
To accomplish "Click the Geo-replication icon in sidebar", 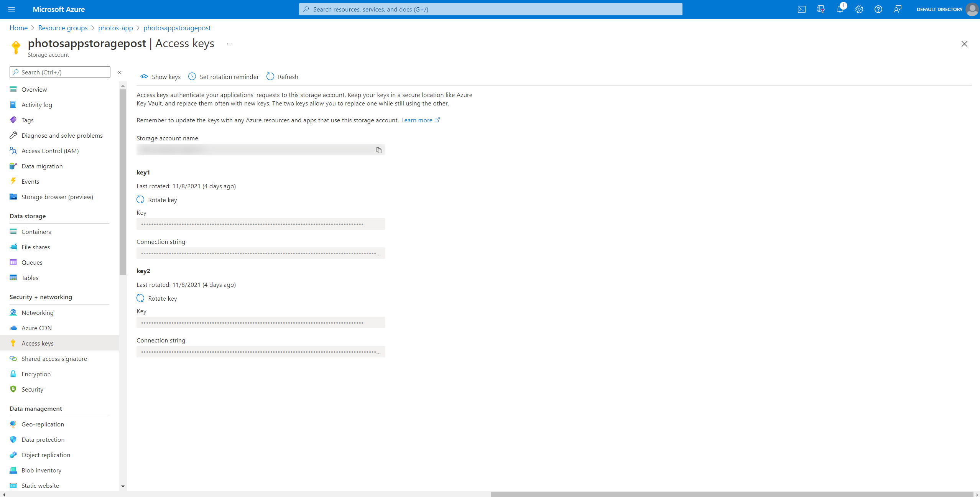I will 13,424.
